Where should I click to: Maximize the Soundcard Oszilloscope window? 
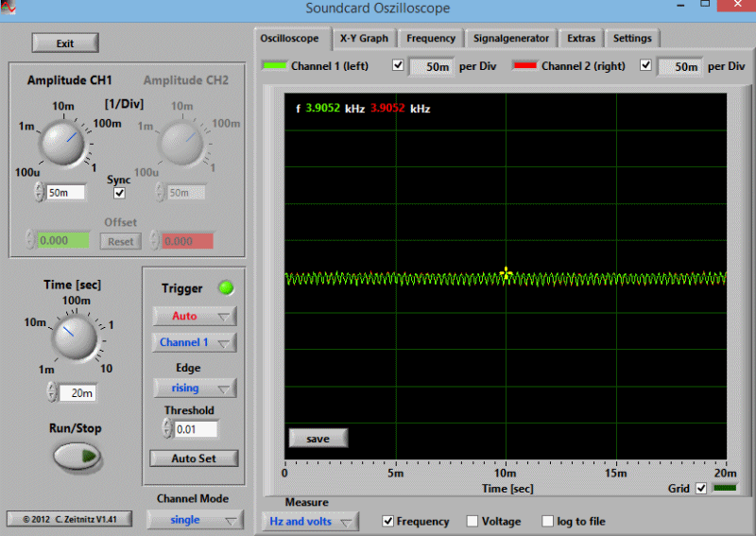705,4
